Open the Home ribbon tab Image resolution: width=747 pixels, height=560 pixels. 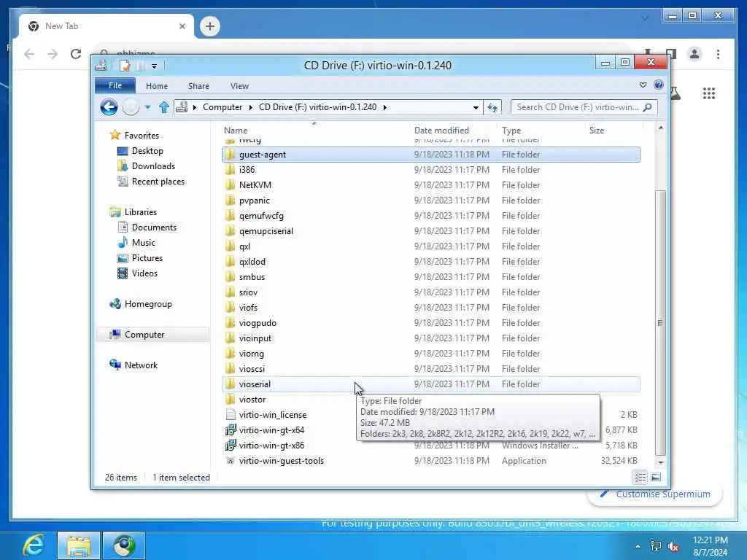click(157, 86)
